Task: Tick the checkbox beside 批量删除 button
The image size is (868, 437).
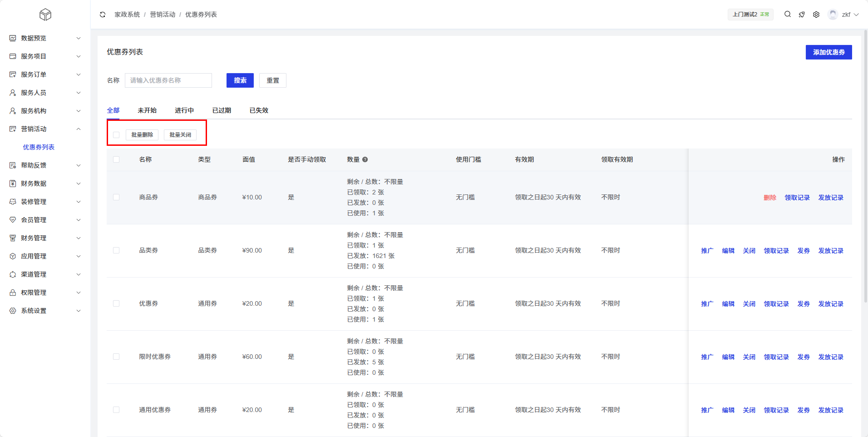Action: pos(116,135)
